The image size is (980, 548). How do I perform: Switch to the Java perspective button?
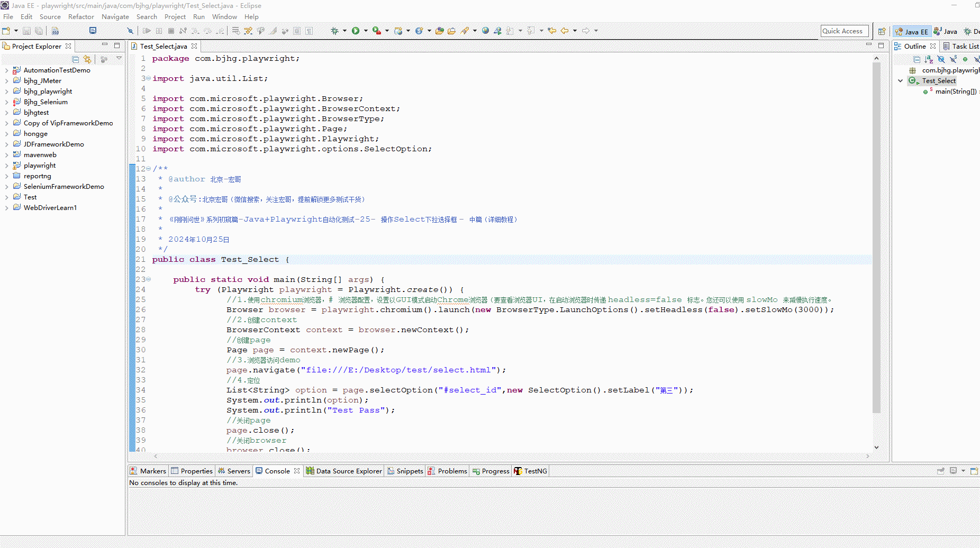click(946, 31)
